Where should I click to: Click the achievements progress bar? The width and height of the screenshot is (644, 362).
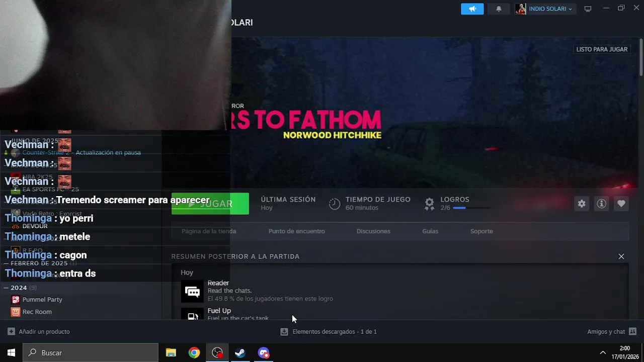(471, 208)
